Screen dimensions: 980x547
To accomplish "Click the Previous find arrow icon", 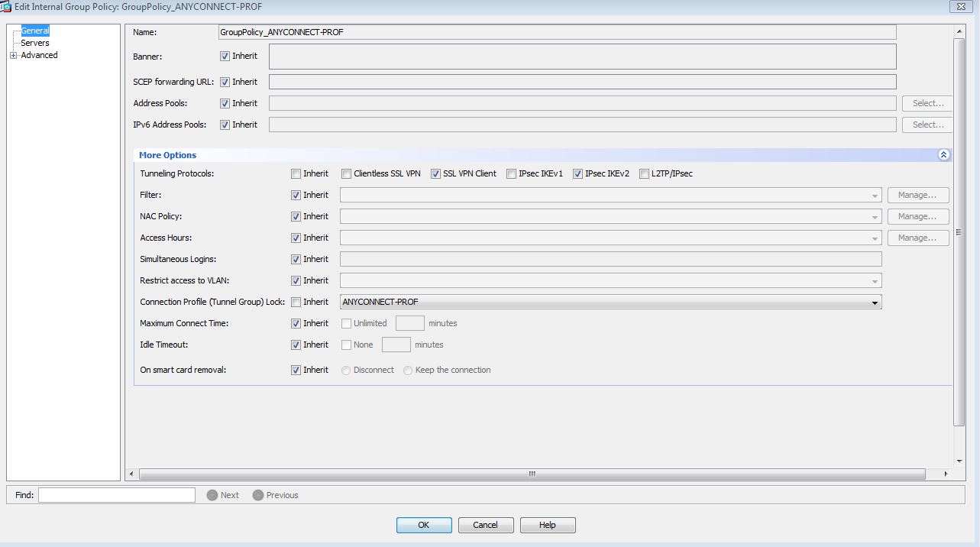I will (258, 495).
